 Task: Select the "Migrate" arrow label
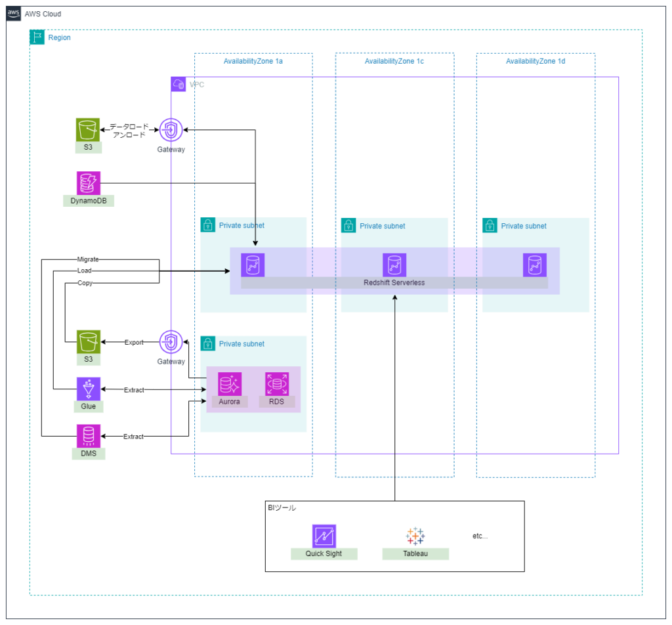88,259
